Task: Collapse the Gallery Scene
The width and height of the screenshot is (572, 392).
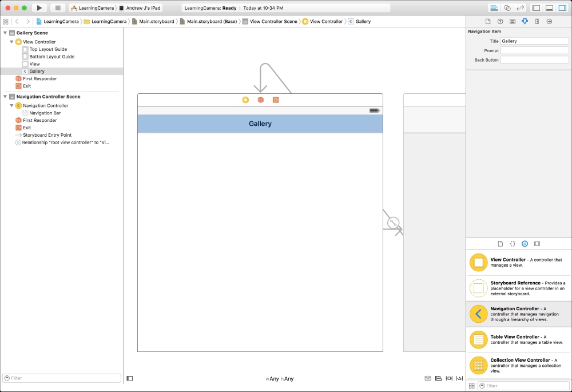Action: (6, 33)
